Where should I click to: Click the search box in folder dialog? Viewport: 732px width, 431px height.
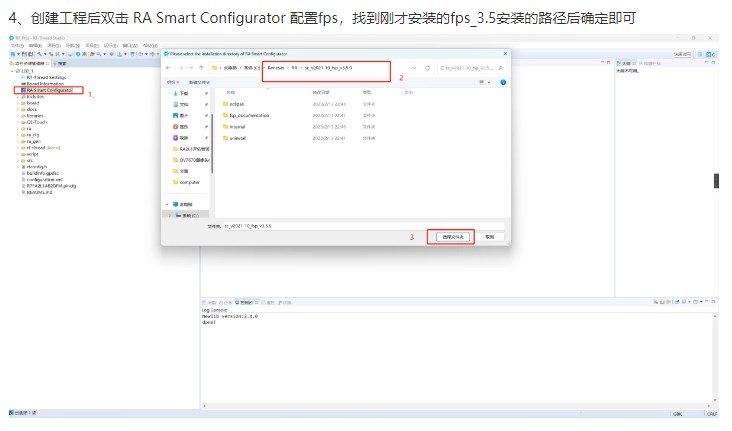click(472, 68)
